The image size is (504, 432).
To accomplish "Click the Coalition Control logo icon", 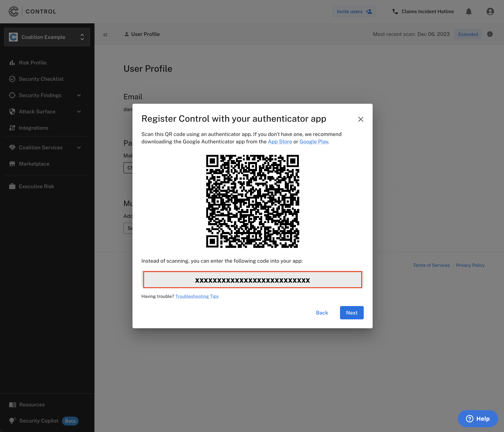I will point(14,11).
